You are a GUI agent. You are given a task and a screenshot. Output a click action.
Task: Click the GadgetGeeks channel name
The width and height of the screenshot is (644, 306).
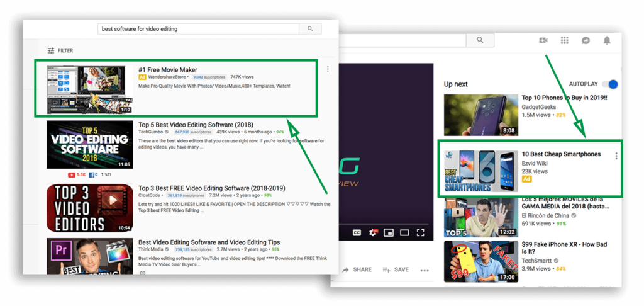point(539,107)
